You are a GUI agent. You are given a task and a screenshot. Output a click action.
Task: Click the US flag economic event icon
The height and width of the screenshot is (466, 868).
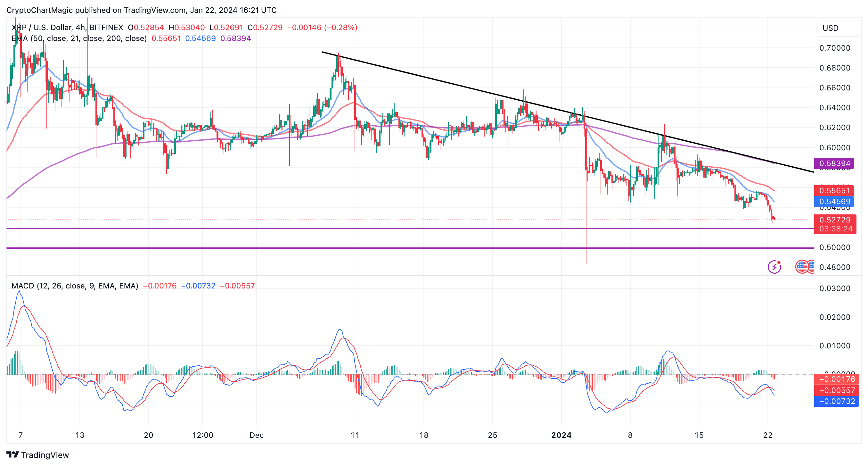802,266
